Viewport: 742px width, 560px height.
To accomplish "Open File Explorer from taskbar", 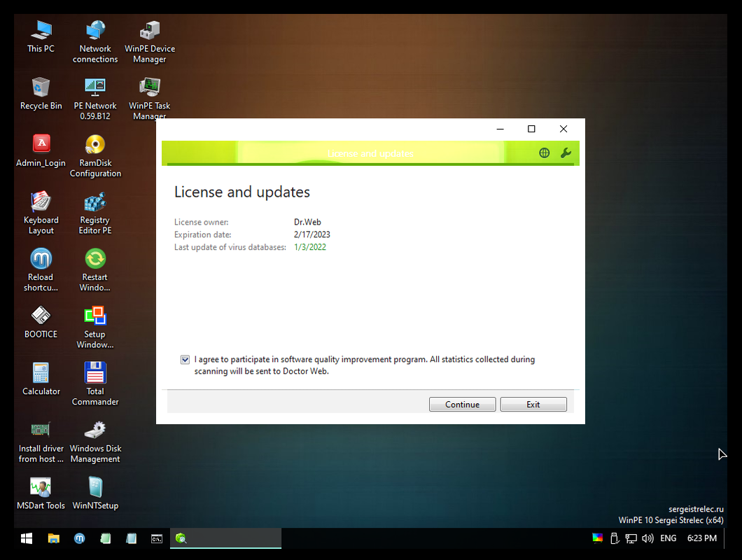I will coord(53,538).
